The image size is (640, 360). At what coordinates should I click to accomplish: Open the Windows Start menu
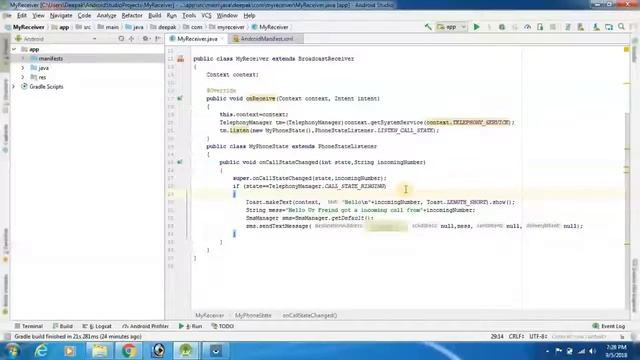click(12, 351)
